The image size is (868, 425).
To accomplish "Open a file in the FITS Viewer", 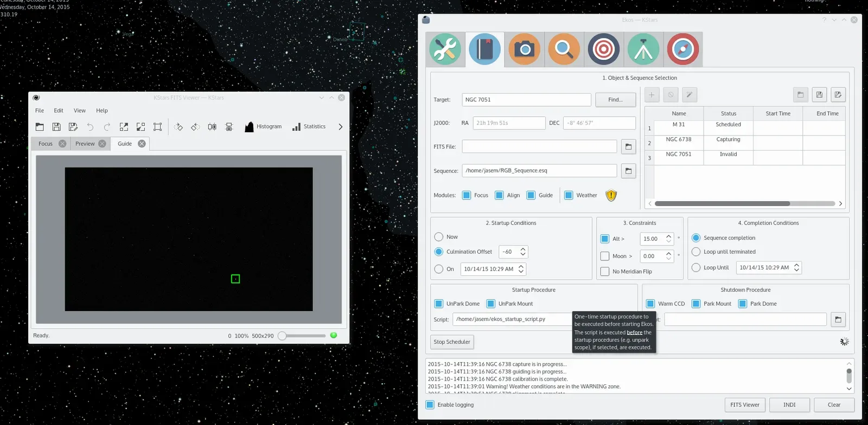I will point(40,127).
